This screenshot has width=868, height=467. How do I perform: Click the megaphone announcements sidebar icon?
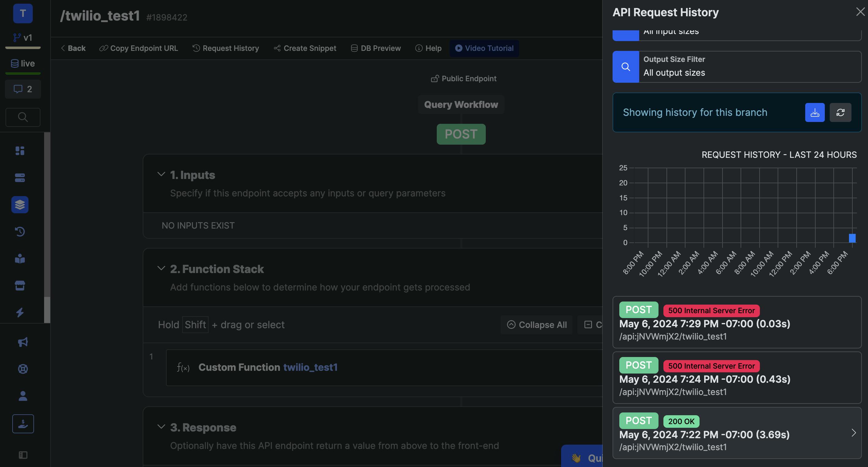[23, 342]
